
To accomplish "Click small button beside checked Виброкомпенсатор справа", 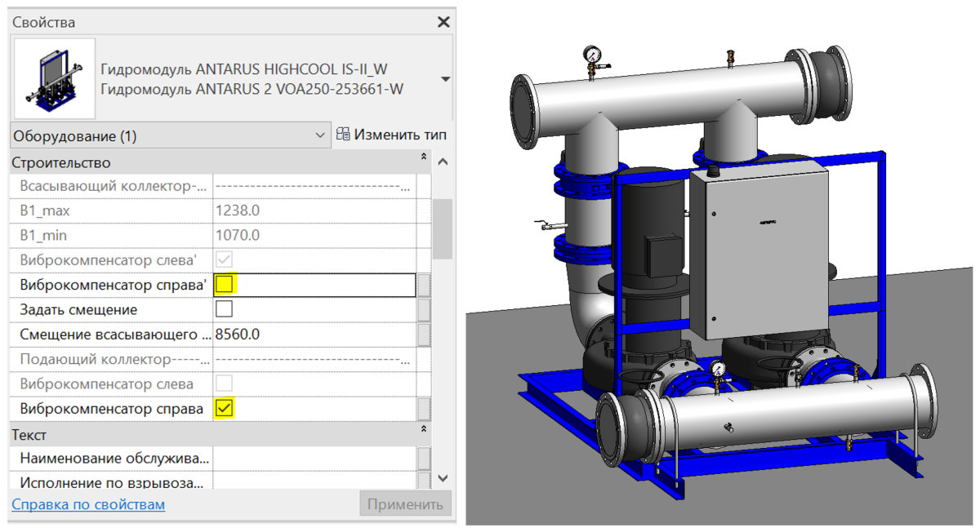I will 424,408.
